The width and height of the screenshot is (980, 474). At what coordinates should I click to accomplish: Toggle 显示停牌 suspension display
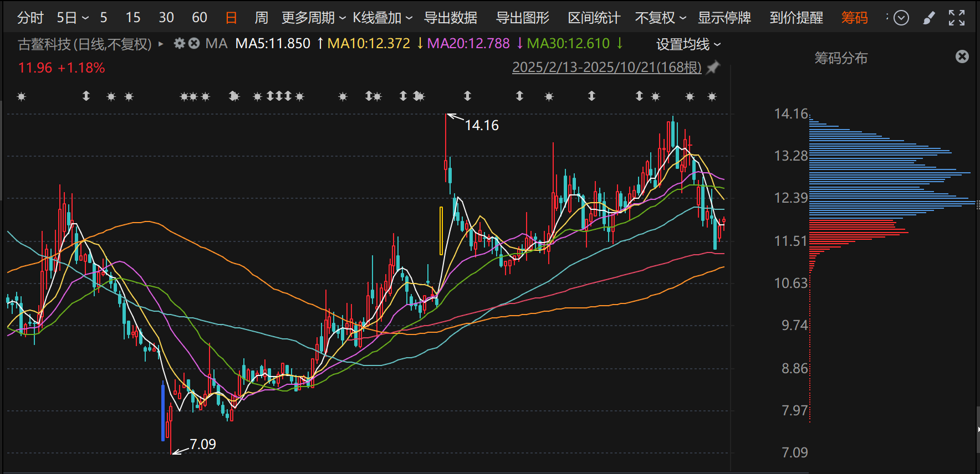(x=724, y=18)
